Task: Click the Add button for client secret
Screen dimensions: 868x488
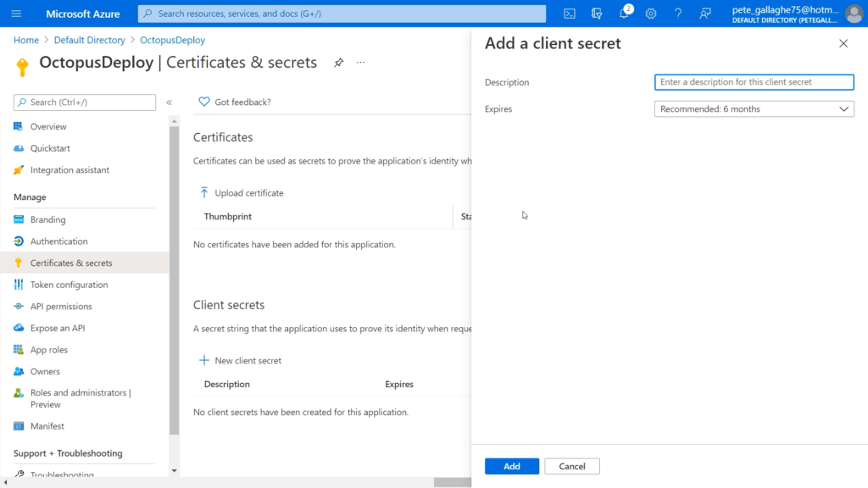Action: coord(511,467)
